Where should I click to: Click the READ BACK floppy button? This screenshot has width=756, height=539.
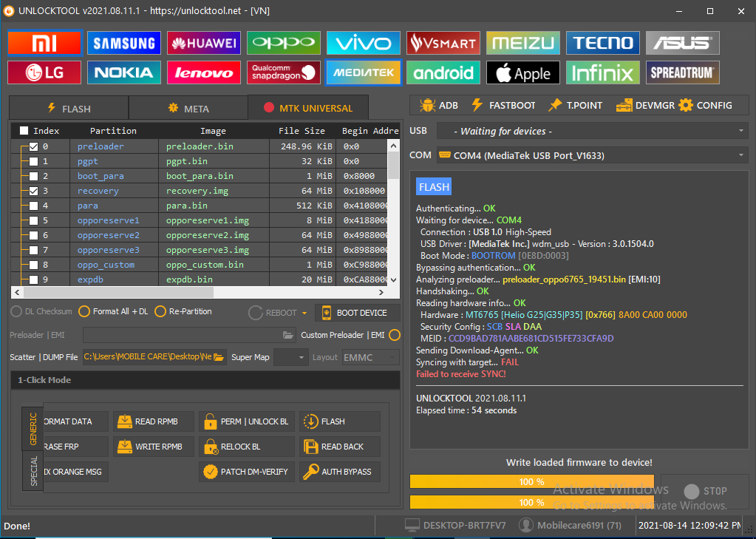tap(339, 447)
